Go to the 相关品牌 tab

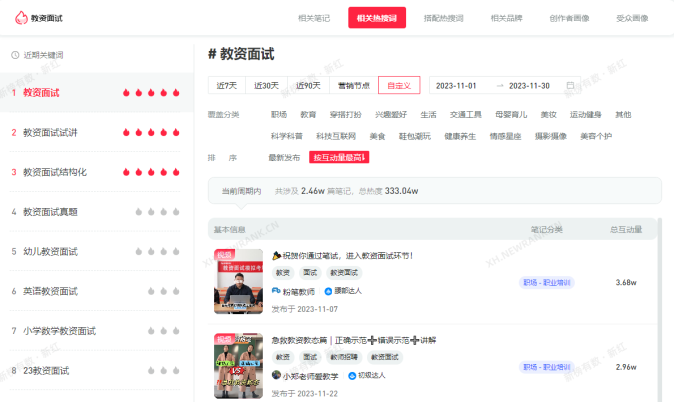(x=506, y=18)
